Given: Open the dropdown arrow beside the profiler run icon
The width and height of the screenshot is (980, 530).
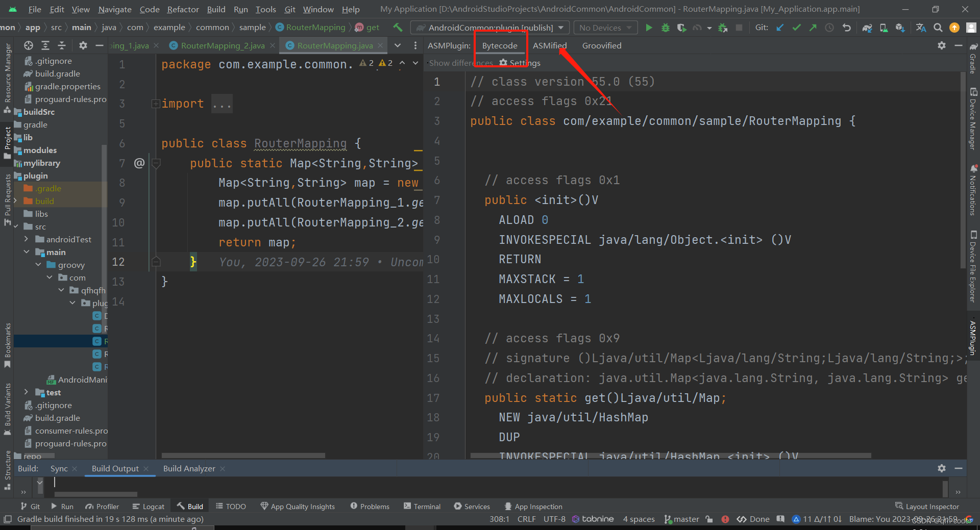Looking at the screenshot, I should (709, 28).
